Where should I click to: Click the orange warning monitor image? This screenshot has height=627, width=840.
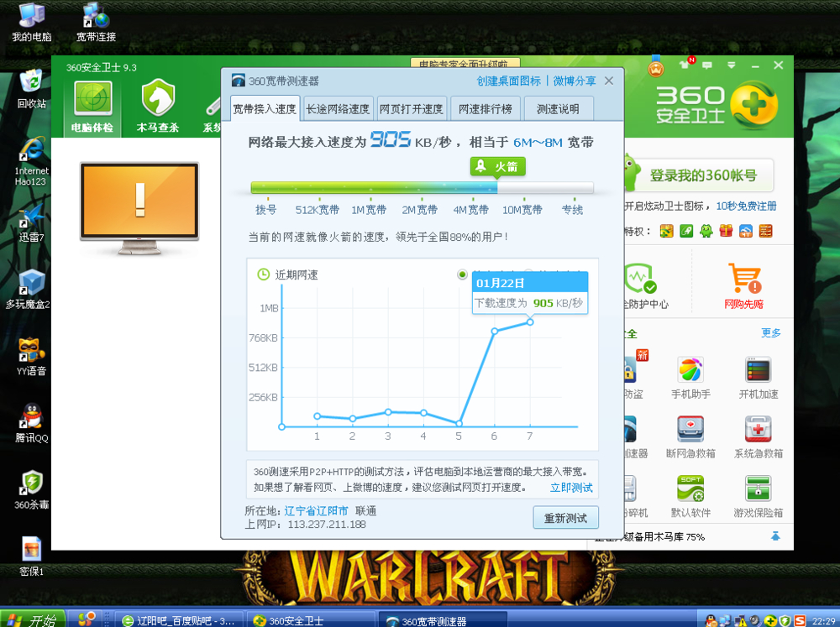(x=139, y=208)
